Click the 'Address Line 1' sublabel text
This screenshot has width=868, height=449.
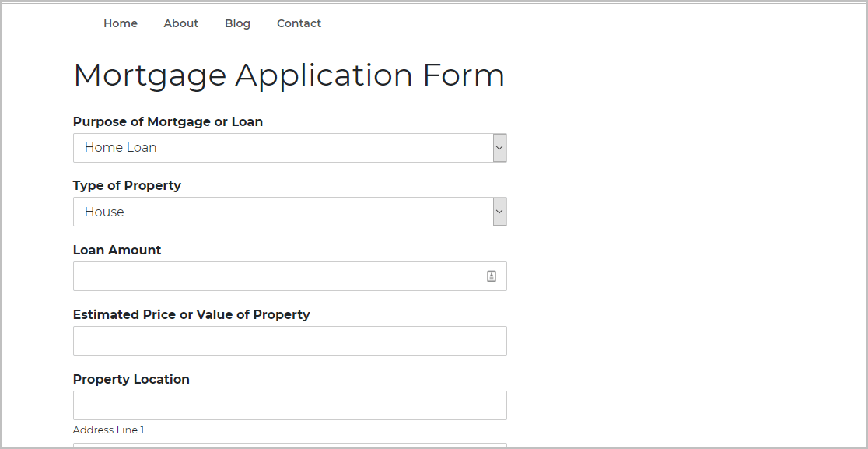coord(109,430)
